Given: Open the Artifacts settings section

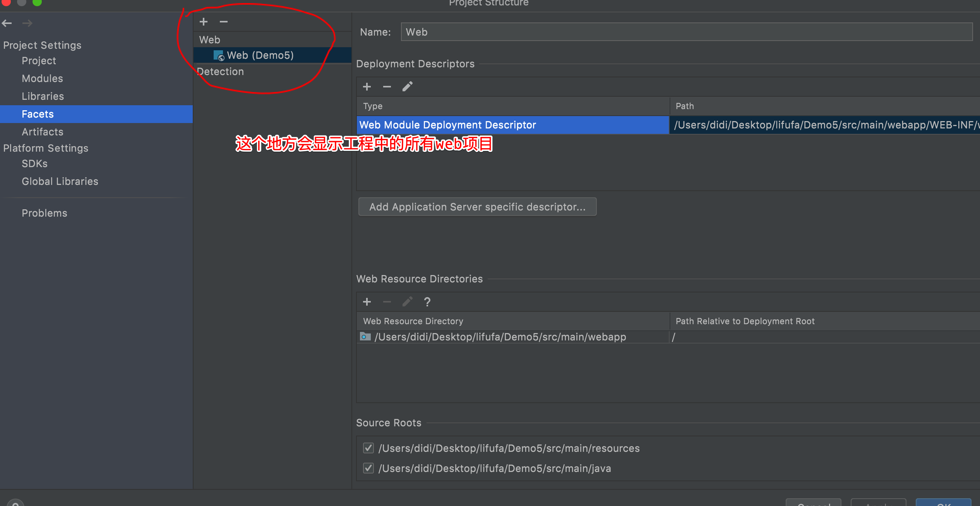Looking at the screenshot, I should pyautogui.click(x=43, y=132).
